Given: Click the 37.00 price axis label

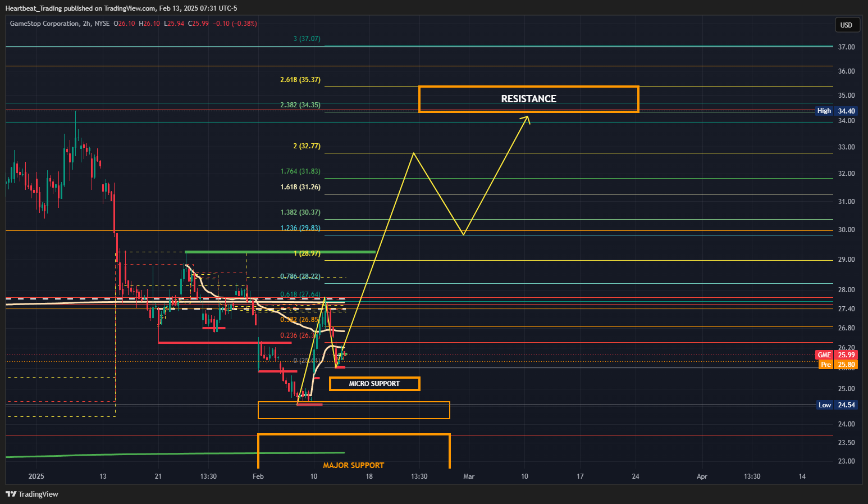Looking at the screenshot, I should [846, 47].
